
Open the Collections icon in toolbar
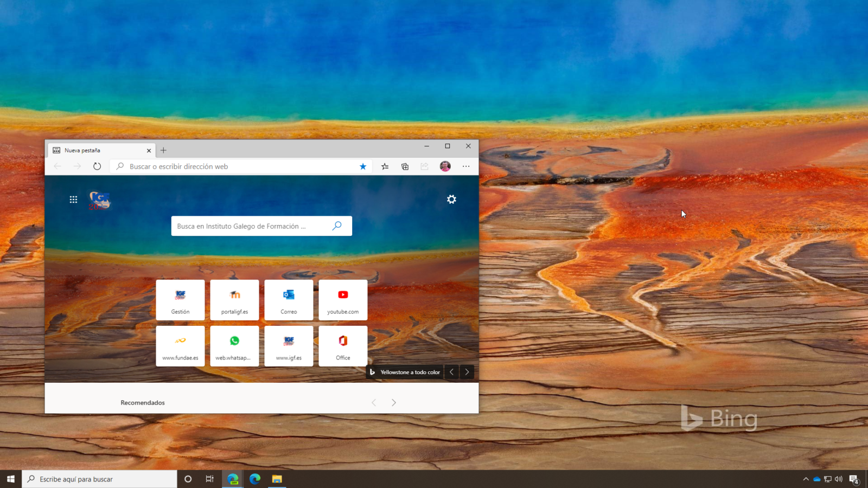pyautogui.click(x=405, y=166)
